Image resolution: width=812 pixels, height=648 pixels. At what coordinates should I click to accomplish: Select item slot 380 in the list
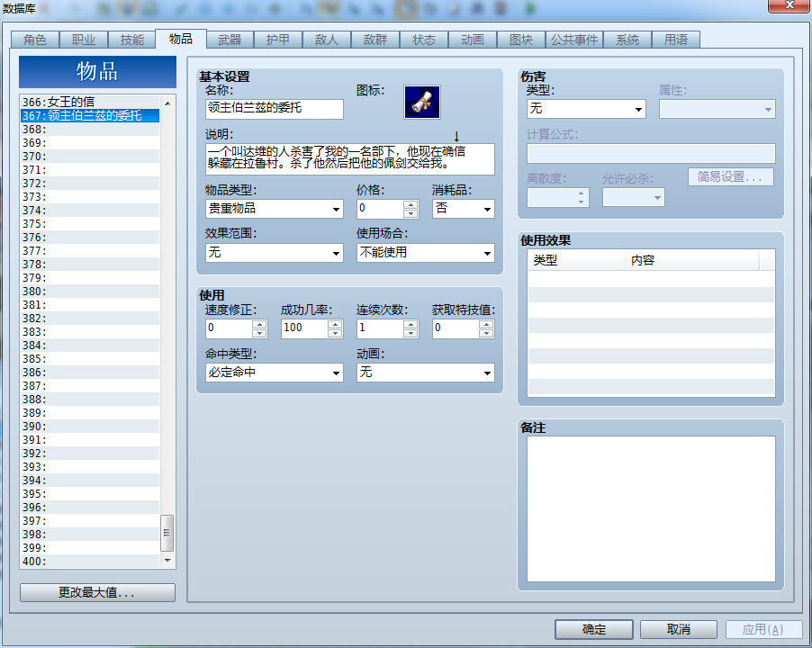tap(90, 292)
